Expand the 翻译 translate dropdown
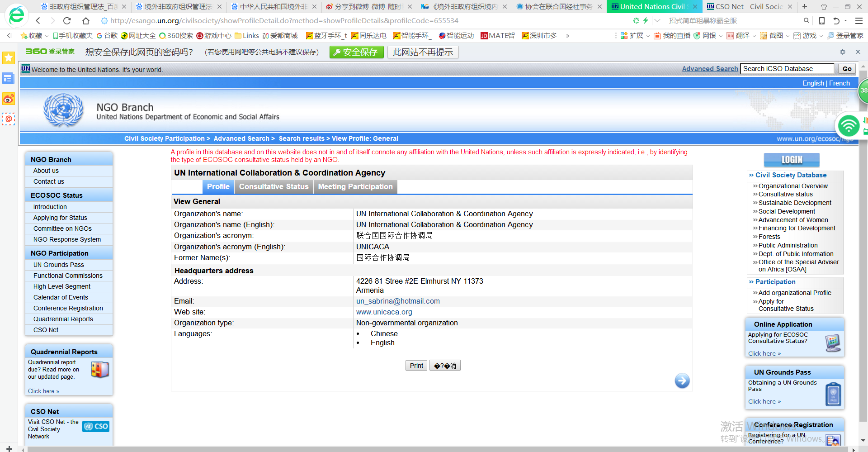 [754, 36]
